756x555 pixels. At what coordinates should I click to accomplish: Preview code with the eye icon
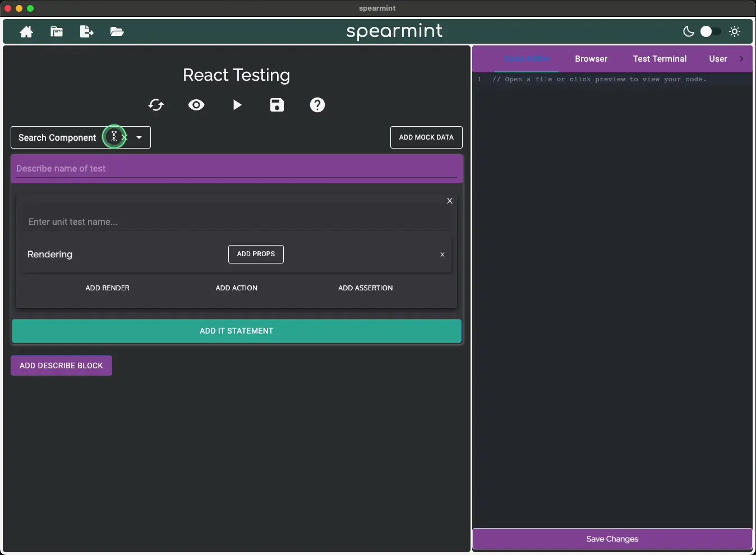[x=196, y=105]
